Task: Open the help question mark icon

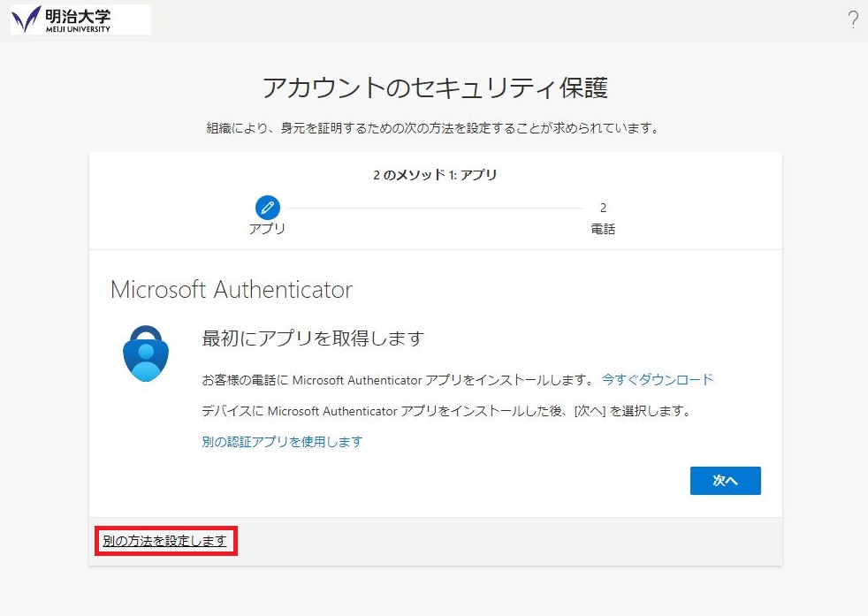Action: pyautogui.click(x=853, y=19)
